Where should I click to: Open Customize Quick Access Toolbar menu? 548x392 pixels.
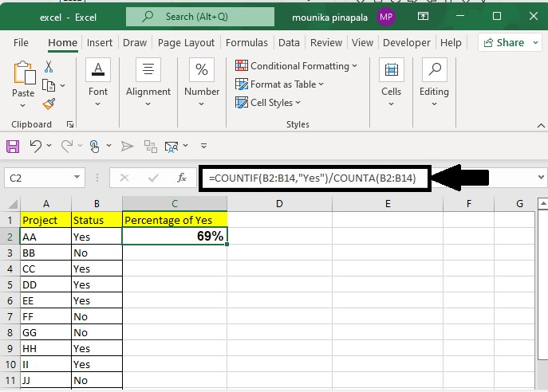pyautogui.click(x=203, y=146)
